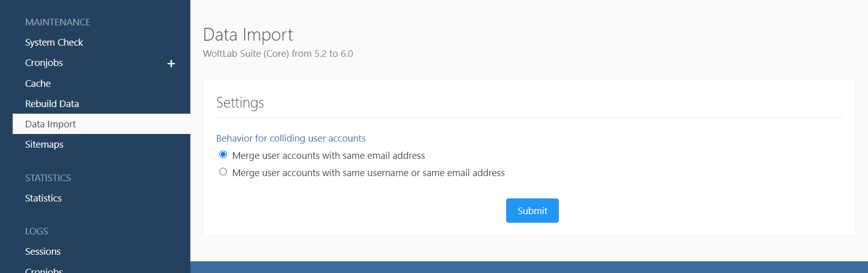Open Sessions under Logs
Viewport: 868px width, 273px height.
point(43,252)
